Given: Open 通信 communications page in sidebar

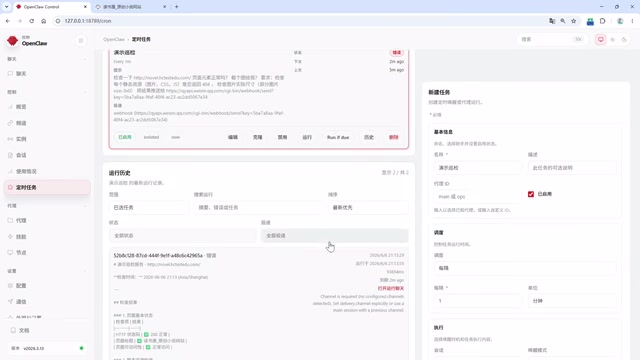Looking at the screenshot, I should (47, 302).
